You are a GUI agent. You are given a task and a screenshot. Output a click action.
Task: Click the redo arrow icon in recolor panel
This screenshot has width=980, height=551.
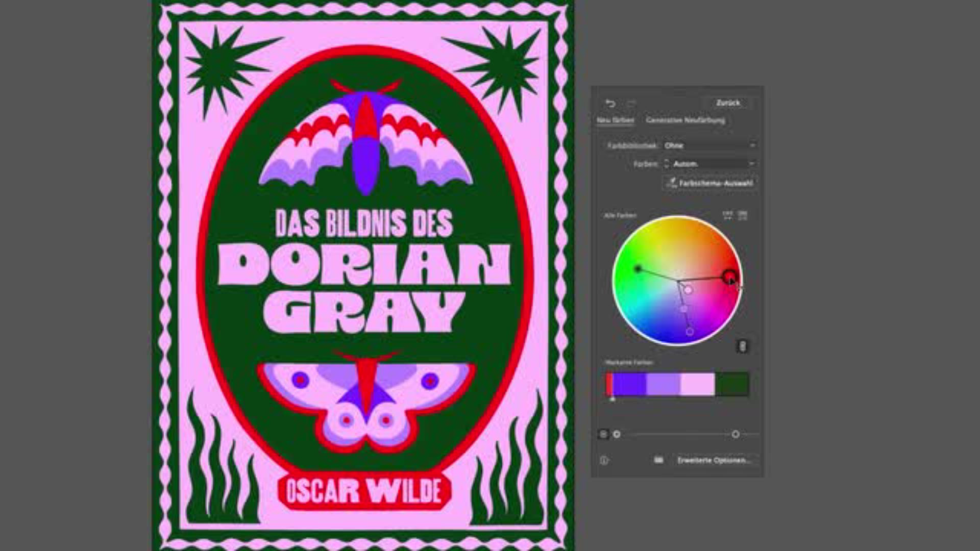click(x=631, y=103)
